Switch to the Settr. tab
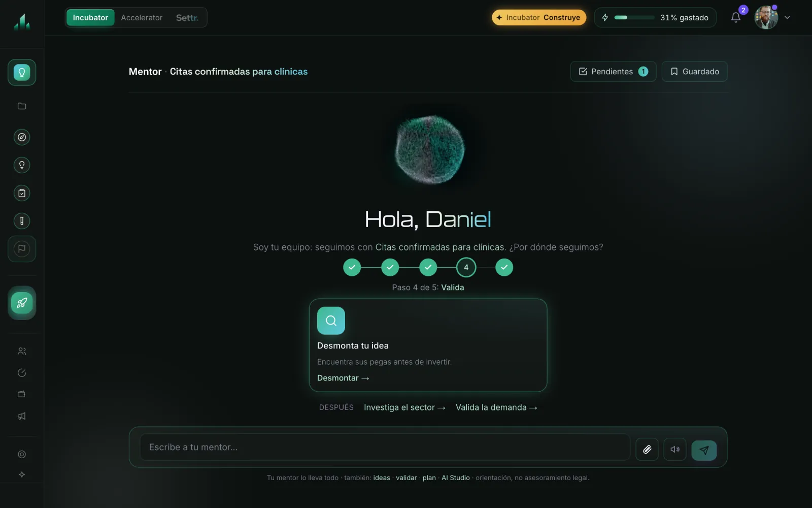This screenshot has height=508, width=812. pyautogui.click(x=187, y=18)
